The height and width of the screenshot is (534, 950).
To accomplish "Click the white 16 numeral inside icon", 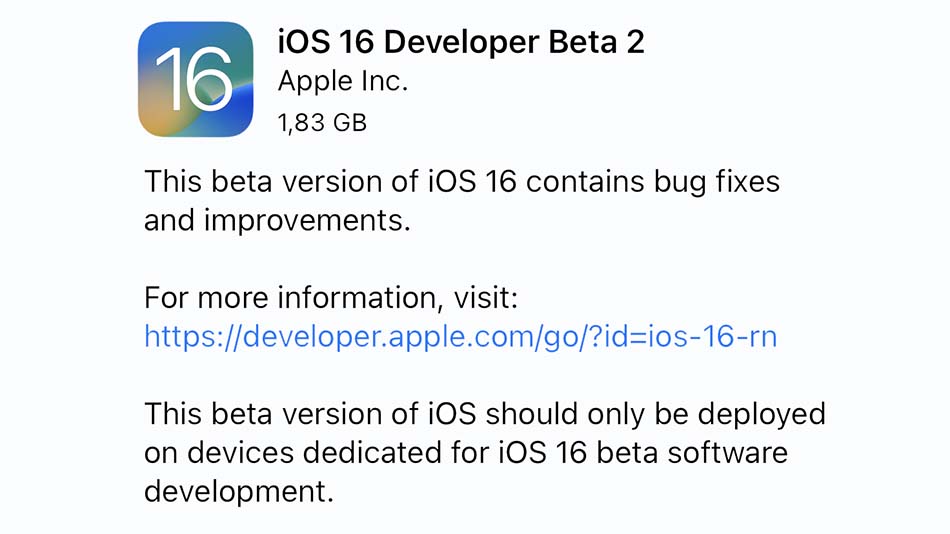I will tap(194, 79).
